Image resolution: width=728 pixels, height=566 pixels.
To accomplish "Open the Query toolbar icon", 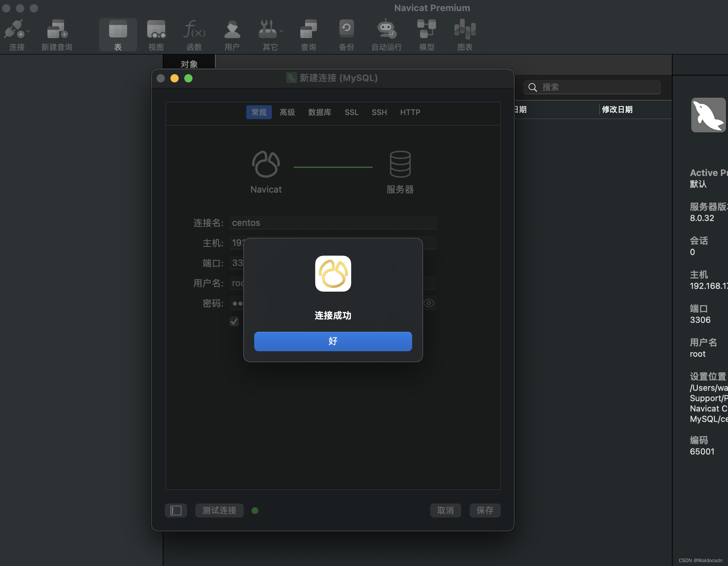I will point(308,29).
